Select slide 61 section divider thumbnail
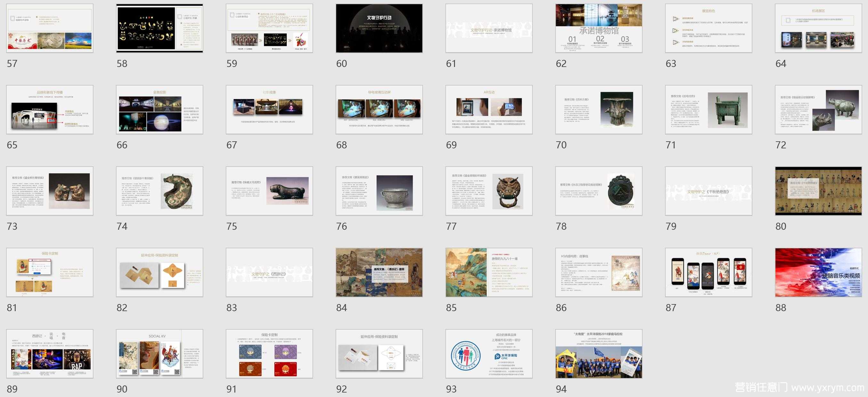Screen dimensions: 868x397 pyautogui.click(x=489, y=28)
